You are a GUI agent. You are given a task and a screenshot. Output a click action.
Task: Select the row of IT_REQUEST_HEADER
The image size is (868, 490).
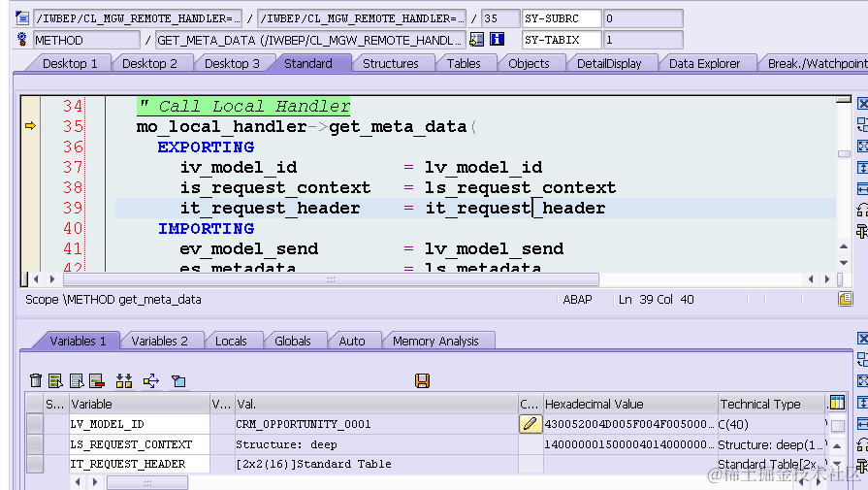pos(35,464)
